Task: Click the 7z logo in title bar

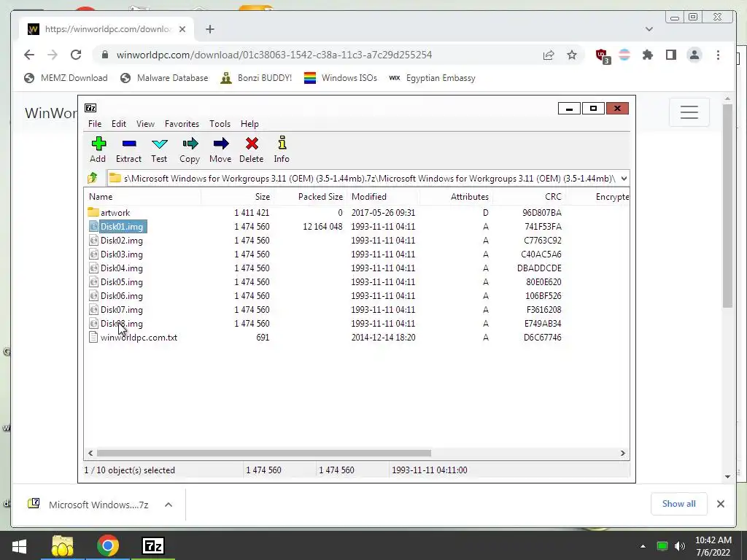Action: 90,108
